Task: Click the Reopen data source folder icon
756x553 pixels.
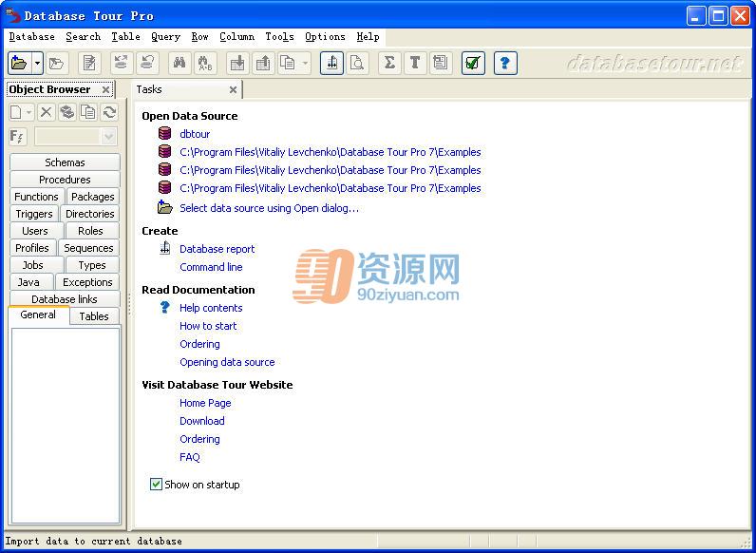Action: [57, 63]
